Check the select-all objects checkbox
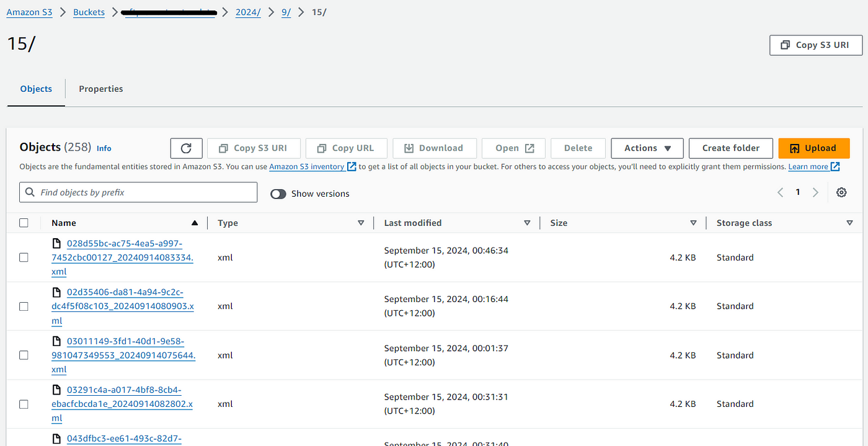Image resolution: width=868 pixels, height=446 pixels. pos(24,223)
